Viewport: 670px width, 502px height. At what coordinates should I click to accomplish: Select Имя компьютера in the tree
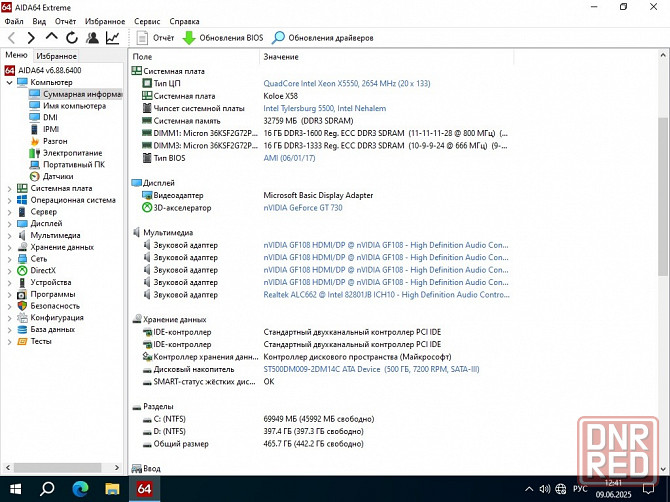click(x=68, y=106)
